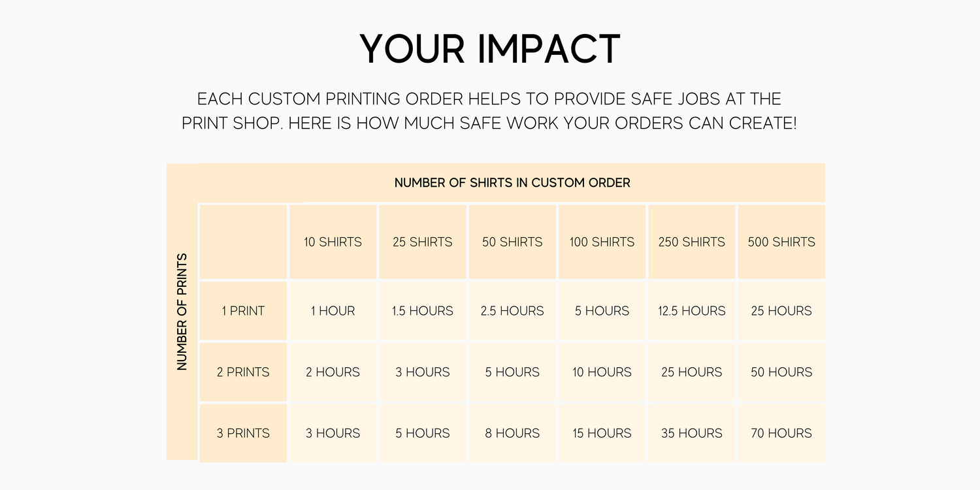
Task: Click the 1 HOUR cell
Action: pyautogui.click(x=333, y=311)
